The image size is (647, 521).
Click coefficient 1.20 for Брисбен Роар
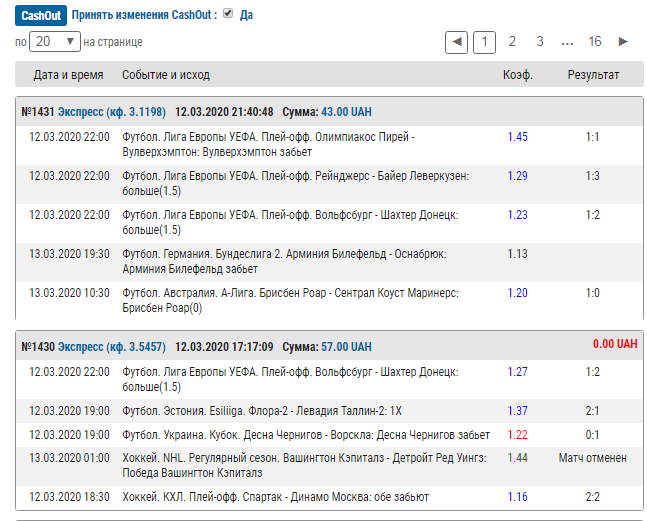click(517, 293)
